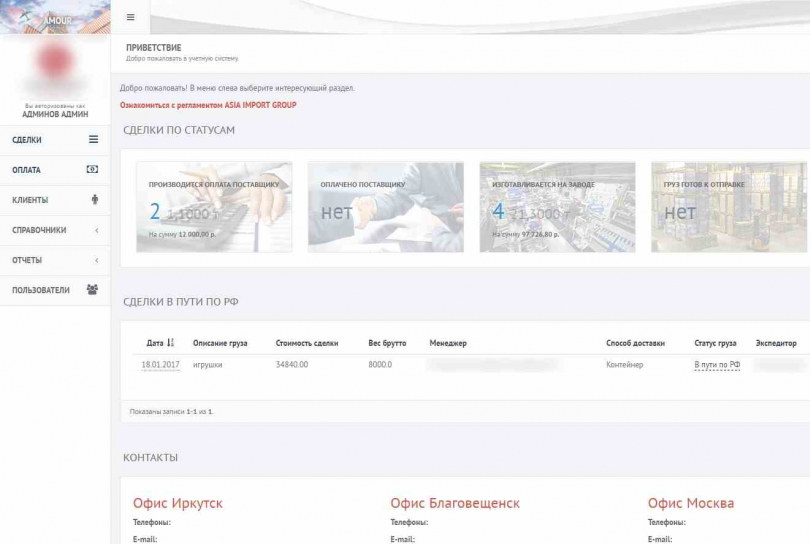Open the Справочники menu item

coord(55,230)
